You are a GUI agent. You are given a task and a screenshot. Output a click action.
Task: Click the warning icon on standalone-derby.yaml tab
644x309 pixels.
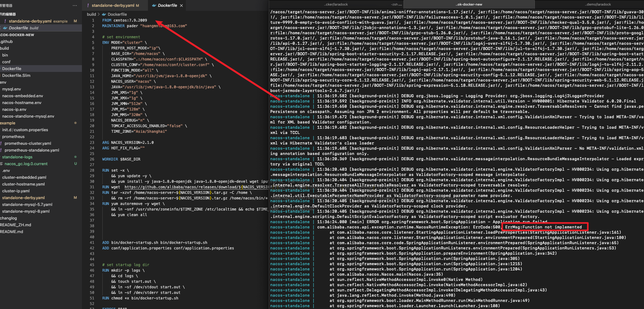pyautogui.click(x=87, y=5)
